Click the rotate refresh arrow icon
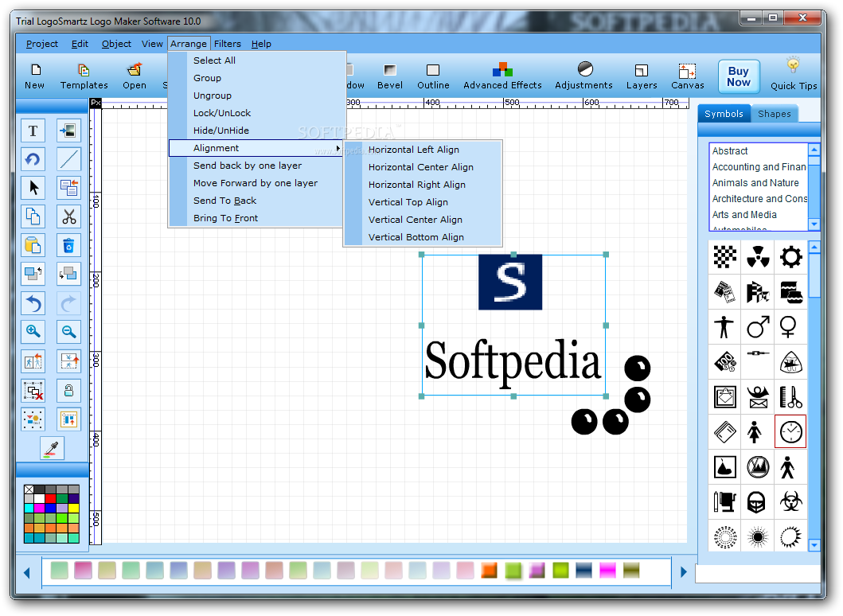This screenshot has width=843, height=616. [33, 159]
